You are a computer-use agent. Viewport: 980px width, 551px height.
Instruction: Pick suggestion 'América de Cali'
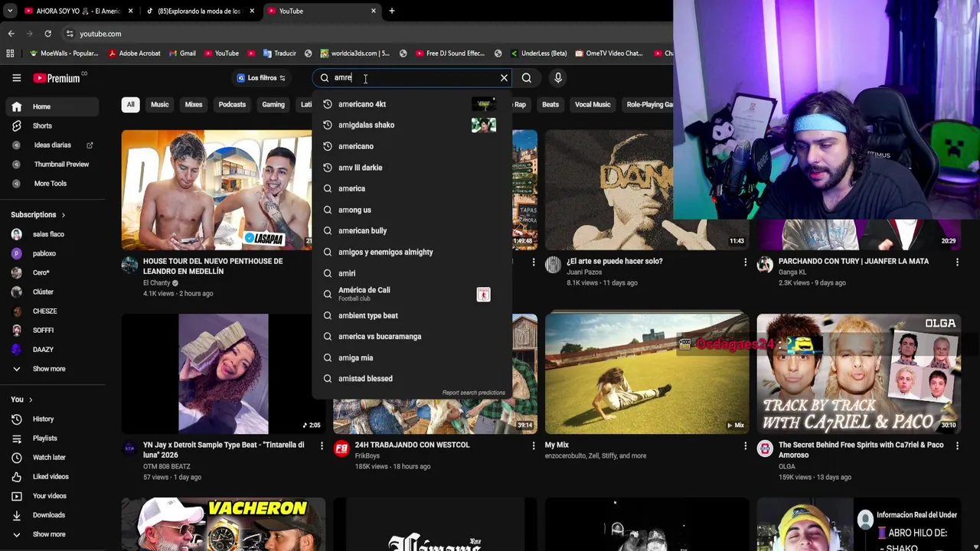pyautogui.click(x=411, y=294)
